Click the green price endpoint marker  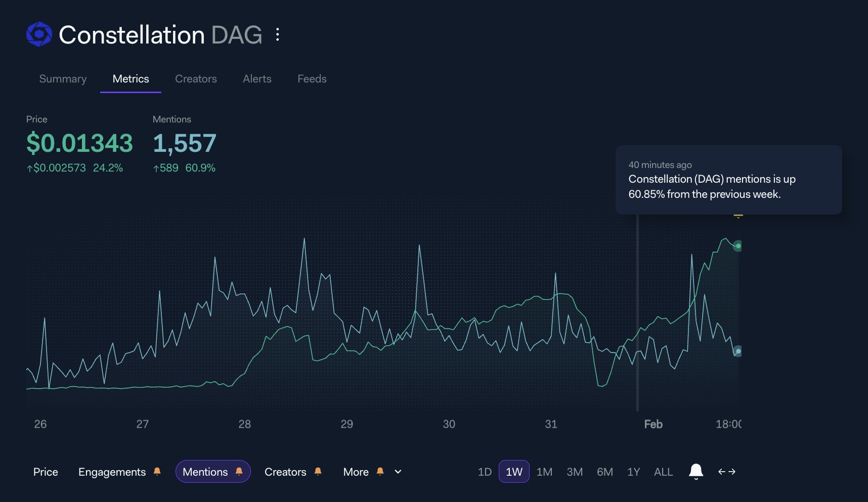(738, 246)
